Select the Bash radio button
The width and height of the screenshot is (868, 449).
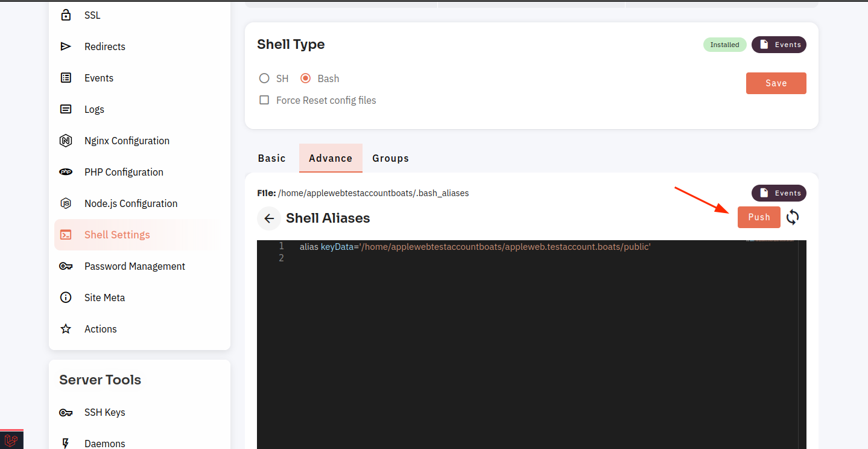coord(305,78)
